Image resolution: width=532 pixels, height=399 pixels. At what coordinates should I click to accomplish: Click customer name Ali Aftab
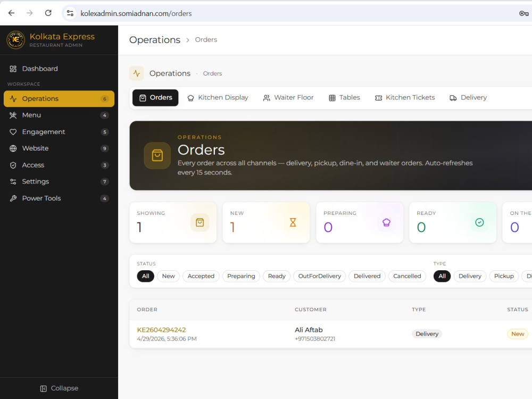pos(309,330)
